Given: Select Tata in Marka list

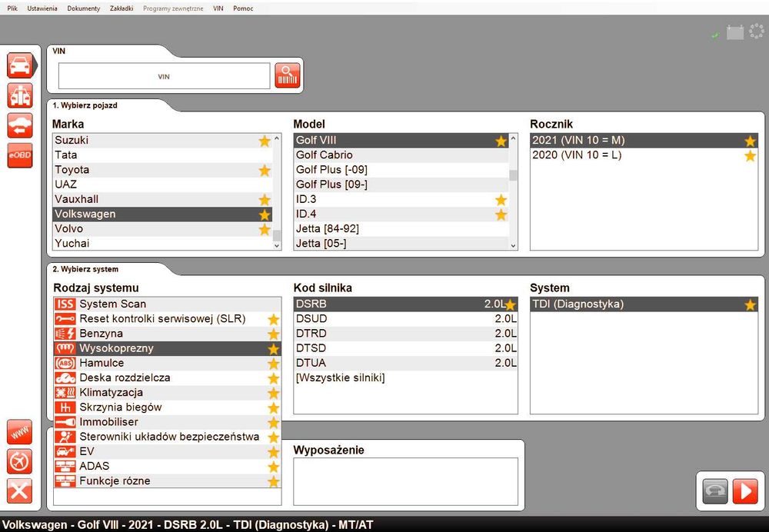Looking at the screenshot, I should (162, 155).
